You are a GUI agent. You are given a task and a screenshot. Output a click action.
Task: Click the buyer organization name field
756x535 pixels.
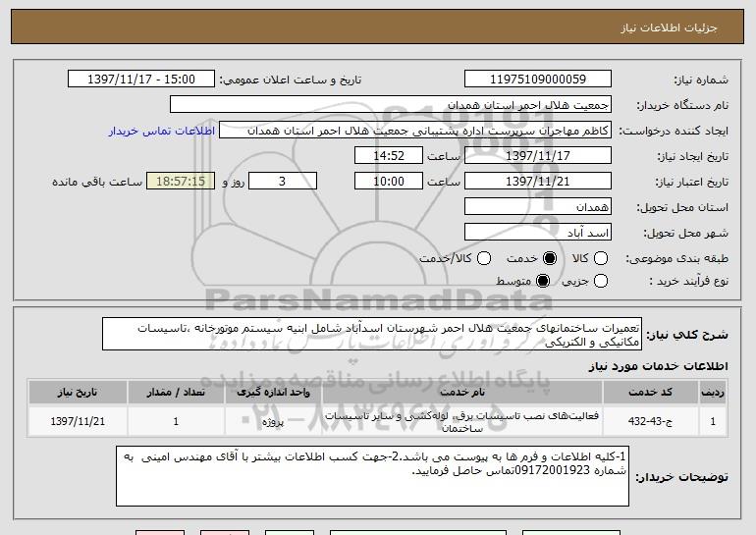[x=391, y=105]
